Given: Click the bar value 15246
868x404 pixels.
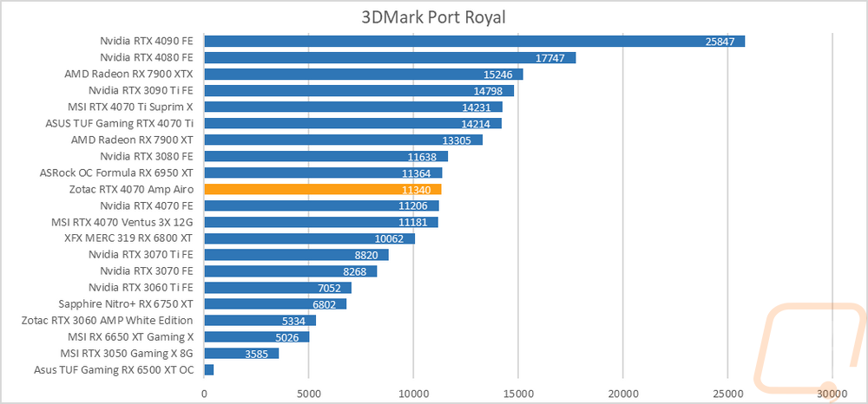Looking at the screenshot, I should (498, 75).
